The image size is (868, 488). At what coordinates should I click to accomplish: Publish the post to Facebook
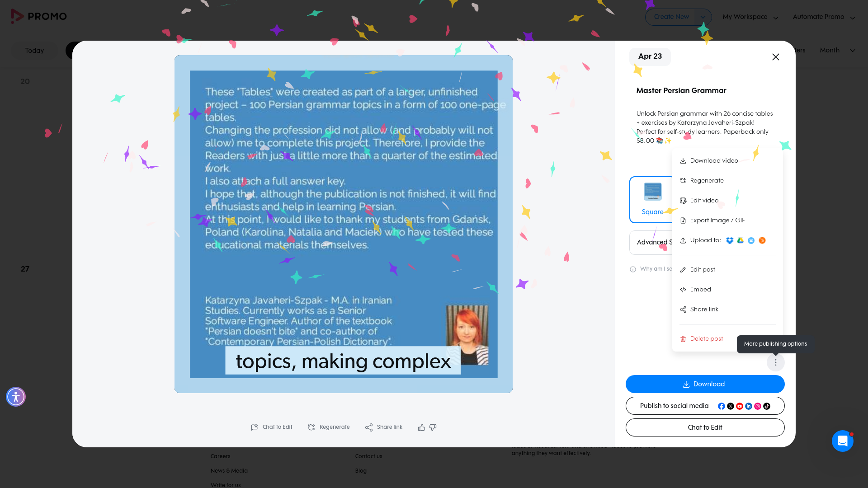[722, 406]
